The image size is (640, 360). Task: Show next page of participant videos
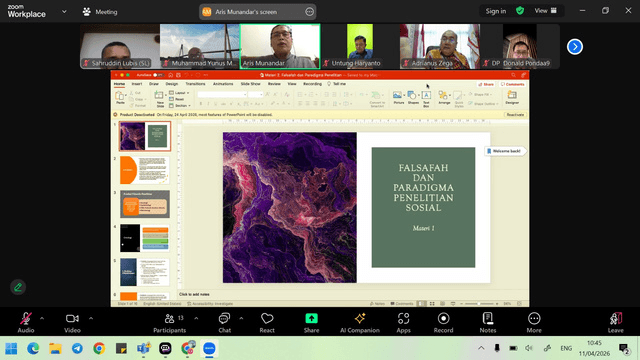[575, 47]
